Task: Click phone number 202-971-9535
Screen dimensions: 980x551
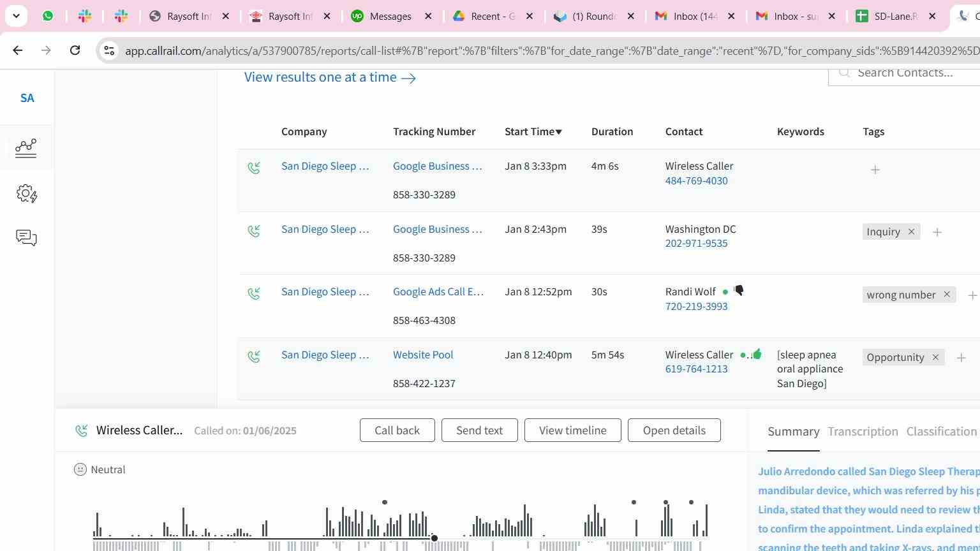Action: point(696,243)
